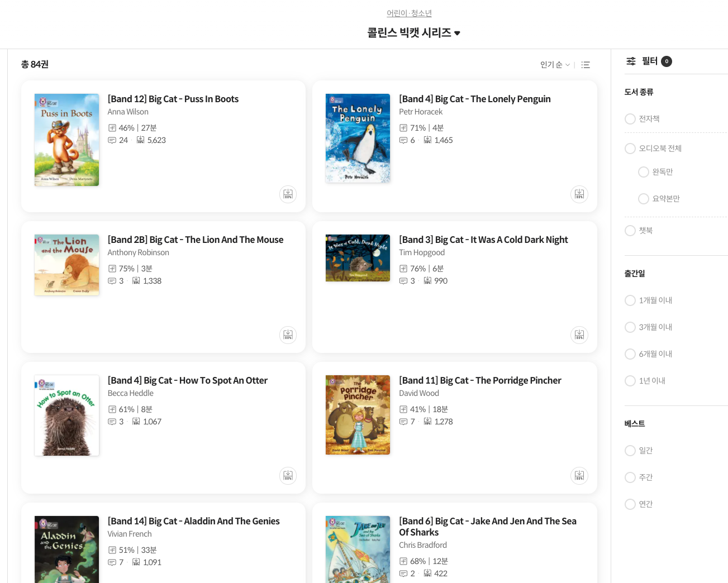The image size is (728, 583).
Task: Click How to Spot an Otter cover
Action: (x=66, y=415)
